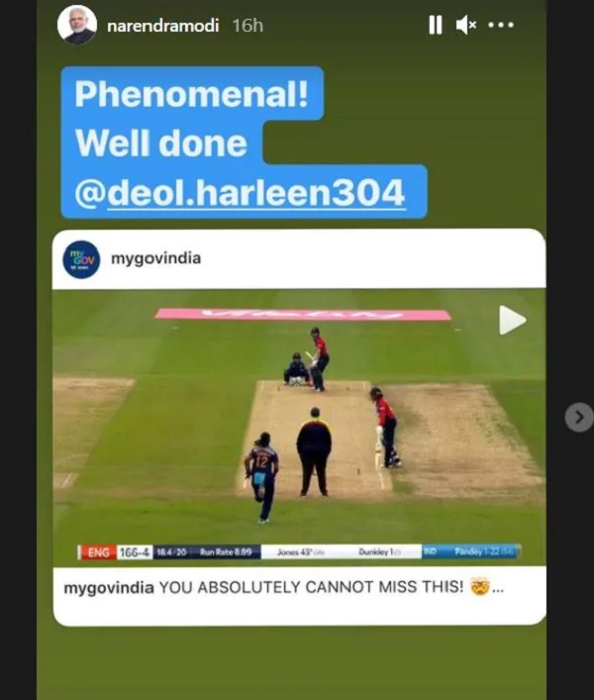Image resolution: width=594 pixels, height=700 pixels.
Task: Tap the shared post header bar
Action: (x=299, y=259)
